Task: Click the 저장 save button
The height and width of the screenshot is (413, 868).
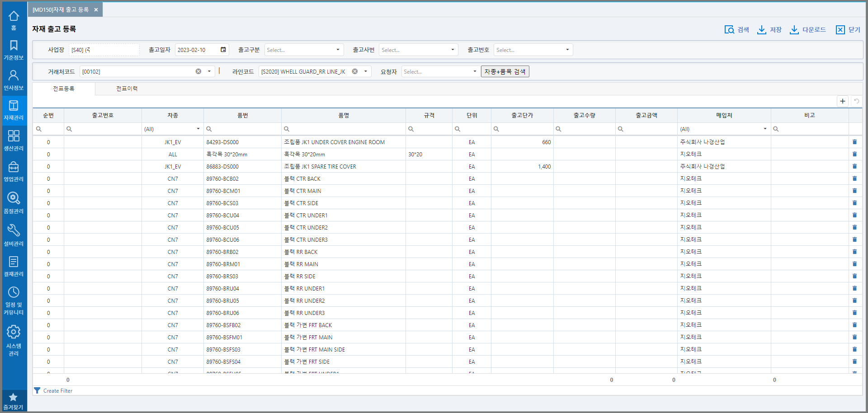Action: coord(769,30)
